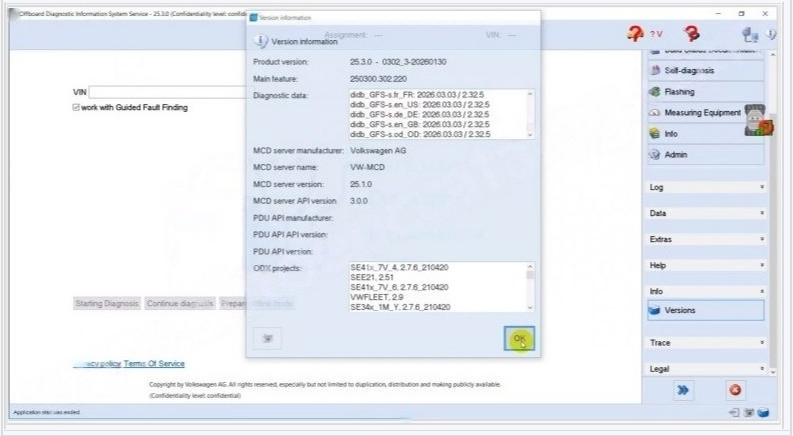Switch to Admin mode
Image resolution: width=793 pixels, height=436 pixels.
pos(706,154)
